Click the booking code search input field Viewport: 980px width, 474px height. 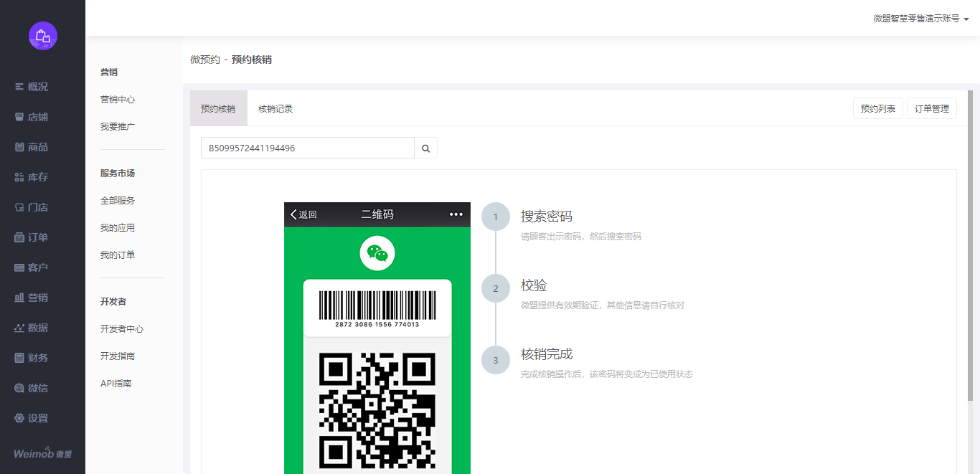(x=308, y=148)
